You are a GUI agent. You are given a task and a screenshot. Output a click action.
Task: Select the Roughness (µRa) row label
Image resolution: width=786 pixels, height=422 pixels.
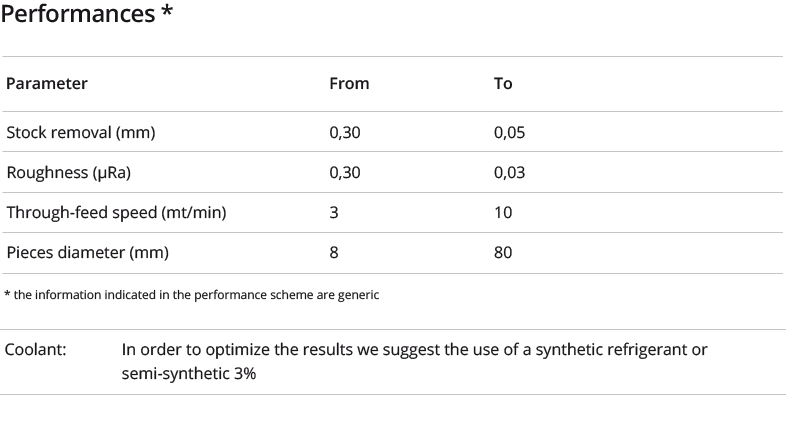pyautogui.click(x=69, y=172)
